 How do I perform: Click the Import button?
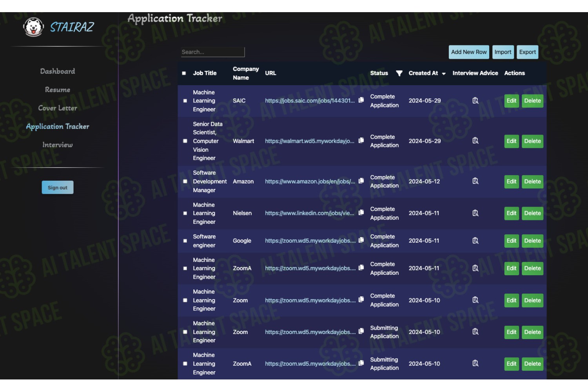click(x=503, y=52)
